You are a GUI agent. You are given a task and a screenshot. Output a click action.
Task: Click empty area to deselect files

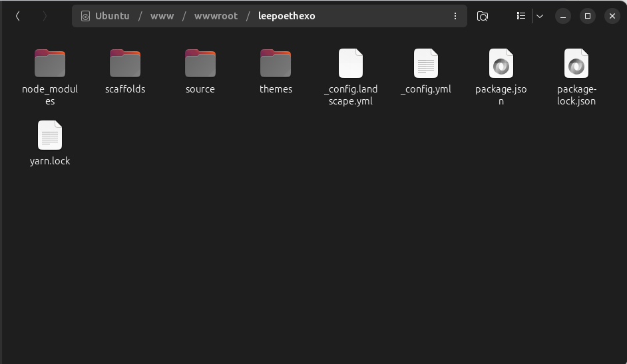point(333,266)
